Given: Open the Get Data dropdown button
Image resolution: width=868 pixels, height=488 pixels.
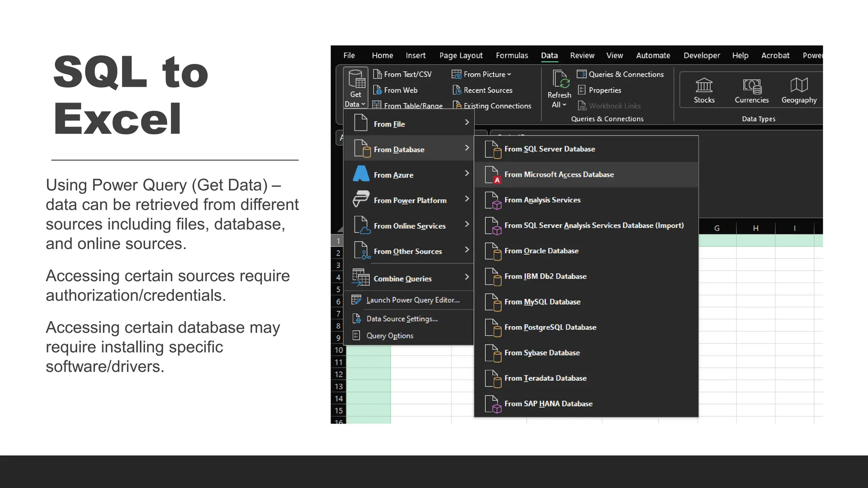Looking at the screenshot, I should (355, 89).
